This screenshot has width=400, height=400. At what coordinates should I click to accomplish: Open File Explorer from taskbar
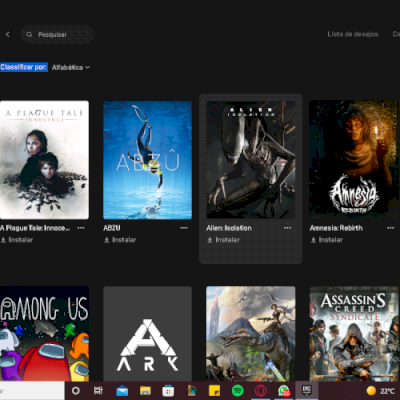(145, 391)
